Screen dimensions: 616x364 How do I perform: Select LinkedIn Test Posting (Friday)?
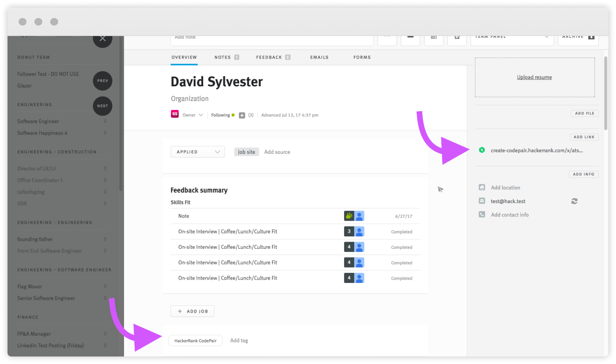click(50, 346)
